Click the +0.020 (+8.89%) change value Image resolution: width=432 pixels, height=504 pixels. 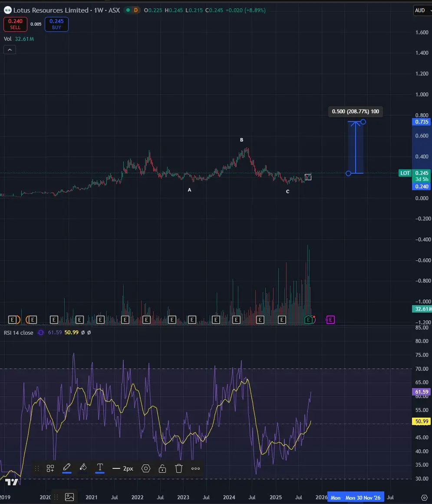coord(246,10)
